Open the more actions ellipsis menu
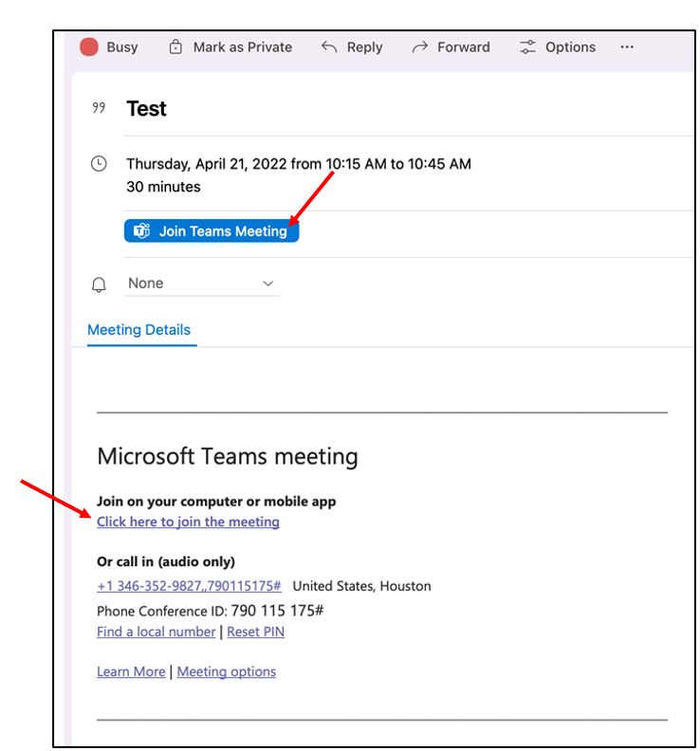700x751 pixels. point(626,47)
